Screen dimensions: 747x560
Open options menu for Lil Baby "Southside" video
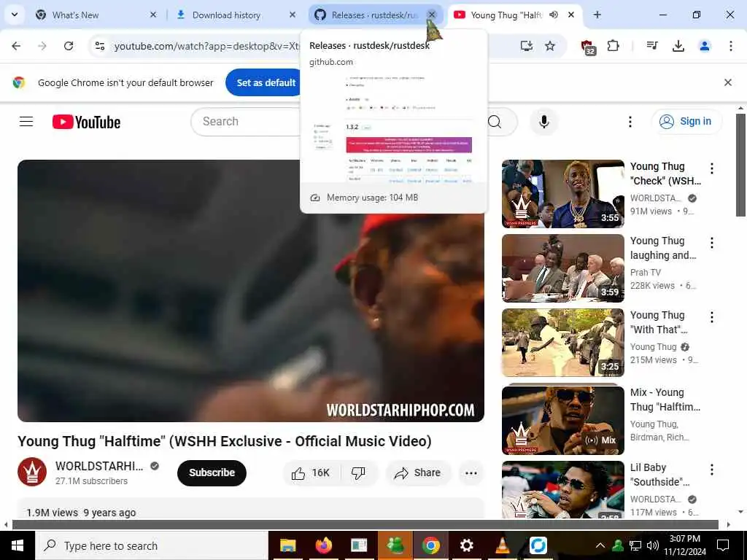[712, 470]
